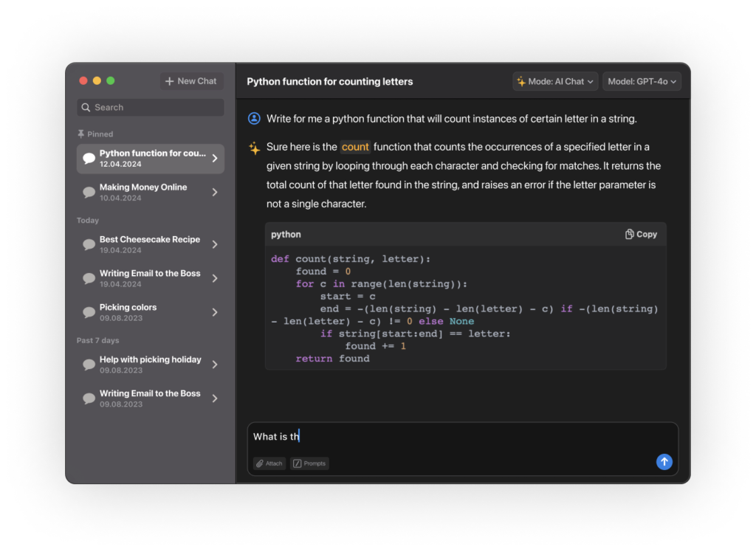
Task: Click the red close window button
Action: click(x=83, y=80)
